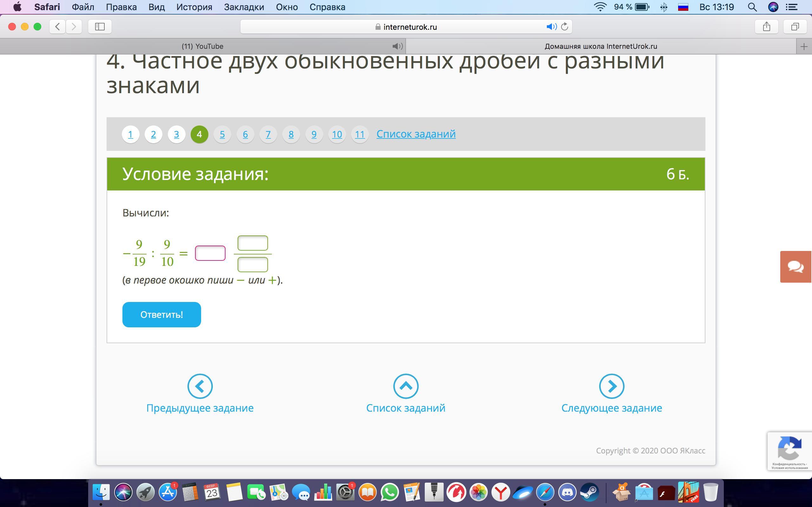Click the Share icon in Safari toolbar

point(766,27)
